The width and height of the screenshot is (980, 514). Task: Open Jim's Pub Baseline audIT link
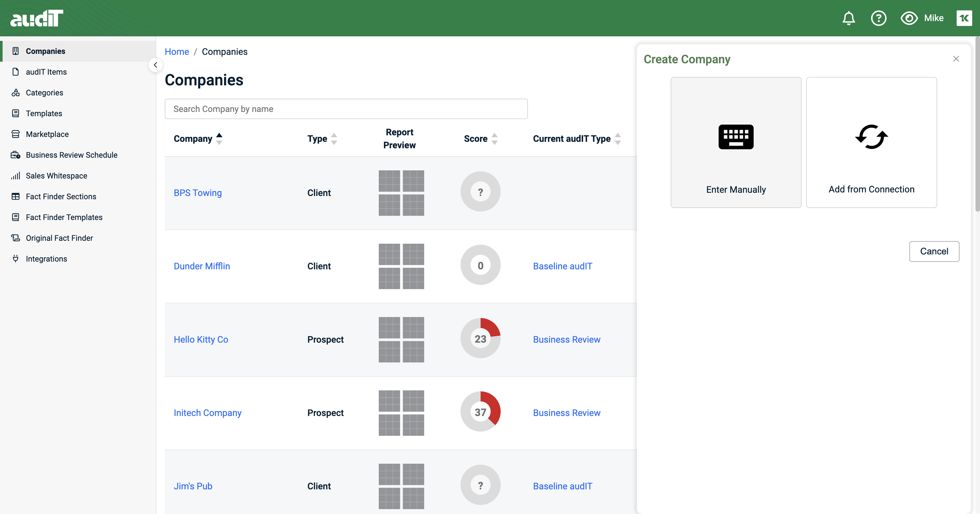tap(562, 486)
